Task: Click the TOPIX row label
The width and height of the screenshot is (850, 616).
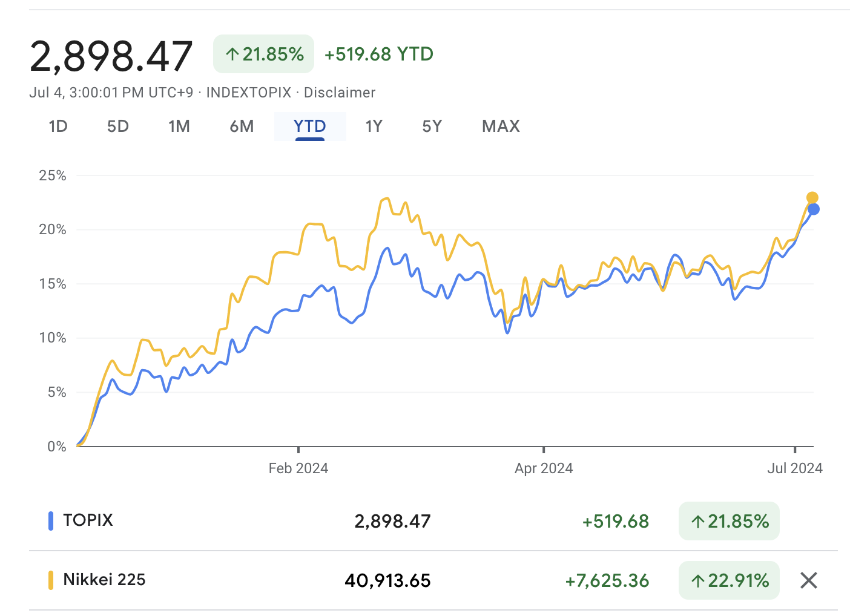Action: point(88,520)
